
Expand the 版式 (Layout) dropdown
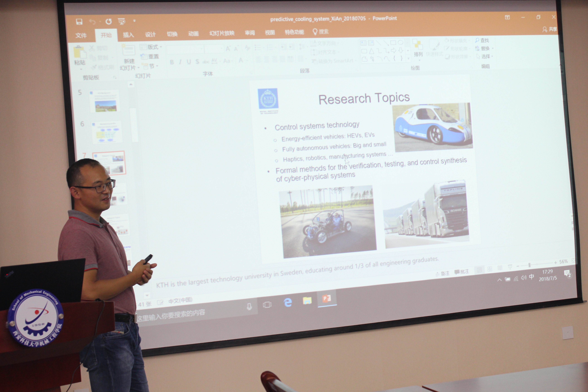[151, 47]
